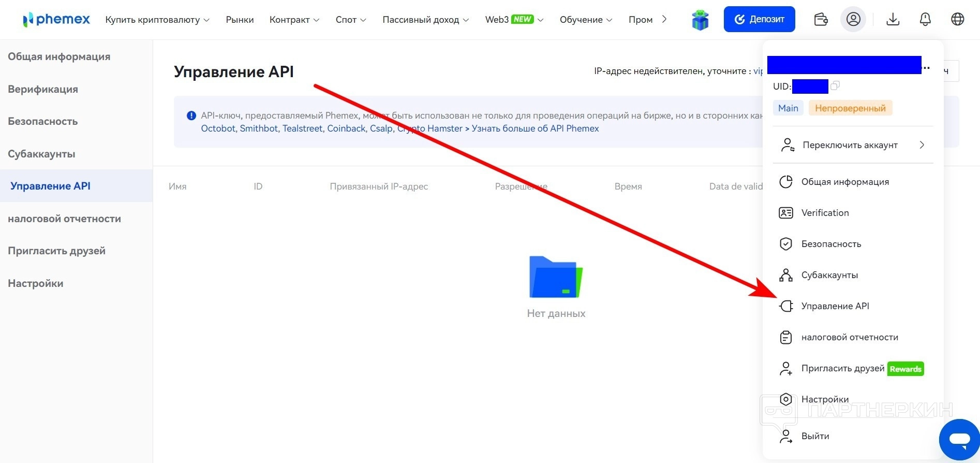Screen dimensions: 980x463
Task: Open the wallet assets icon
Action: click(821, 20)
